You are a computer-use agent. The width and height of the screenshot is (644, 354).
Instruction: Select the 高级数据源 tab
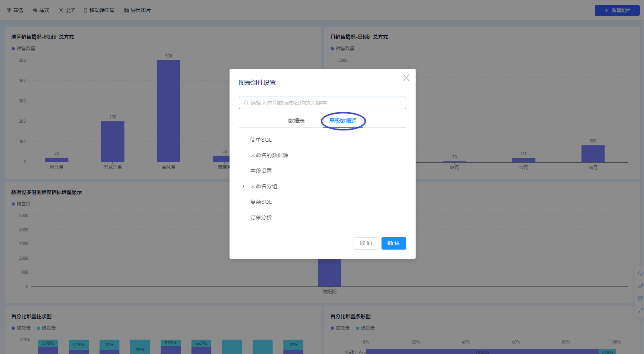coord(343,121)
